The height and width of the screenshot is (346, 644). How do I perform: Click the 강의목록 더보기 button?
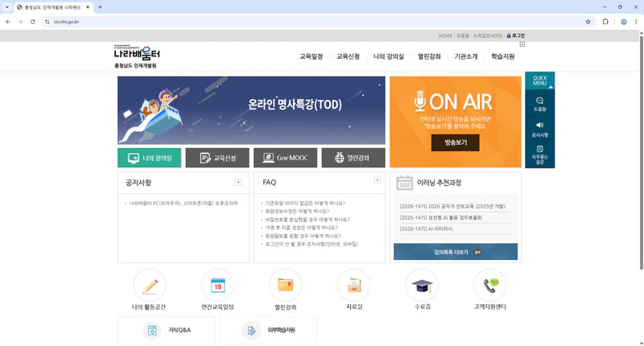coord(456,252)
